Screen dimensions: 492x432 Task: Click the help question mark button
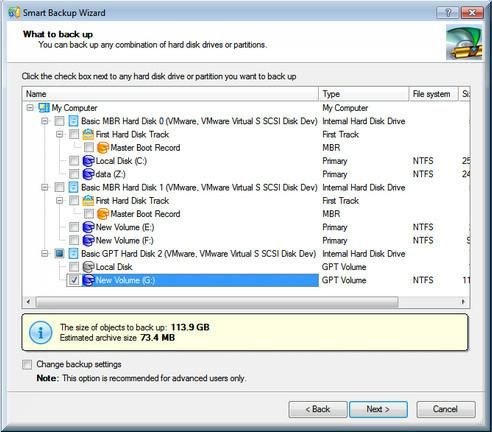[448, 13]
